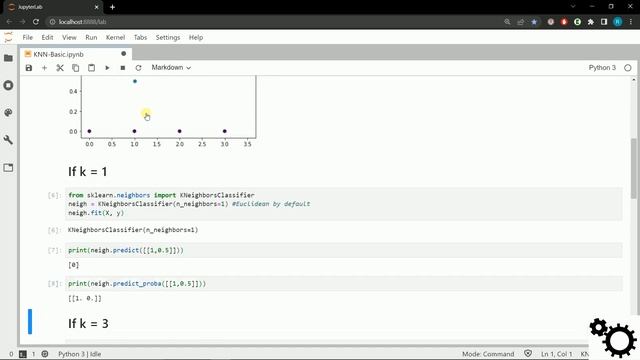Open the Open Tabs sidebar icon

tap(8, 167)
